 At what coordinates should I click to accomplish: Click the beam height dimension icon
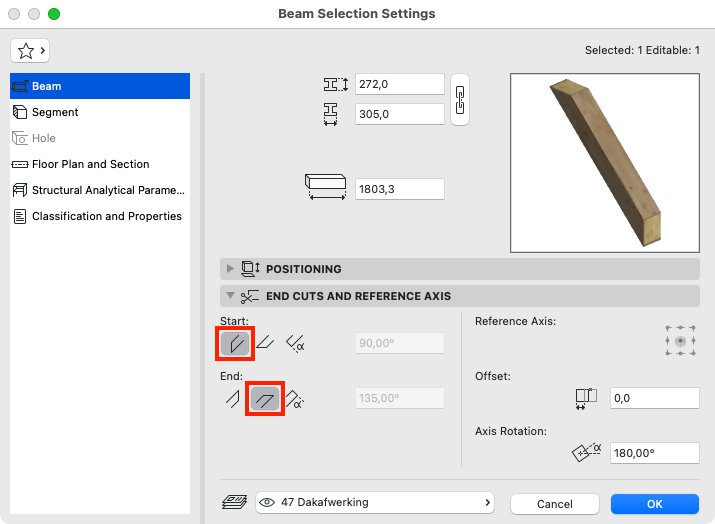(336, 84)
